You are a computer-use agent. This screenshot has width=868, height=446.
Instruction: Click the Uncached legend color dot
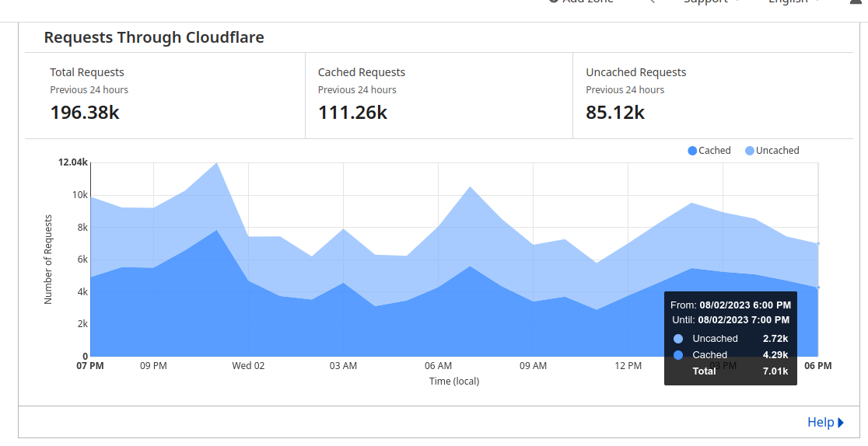[x=750, y=151]
